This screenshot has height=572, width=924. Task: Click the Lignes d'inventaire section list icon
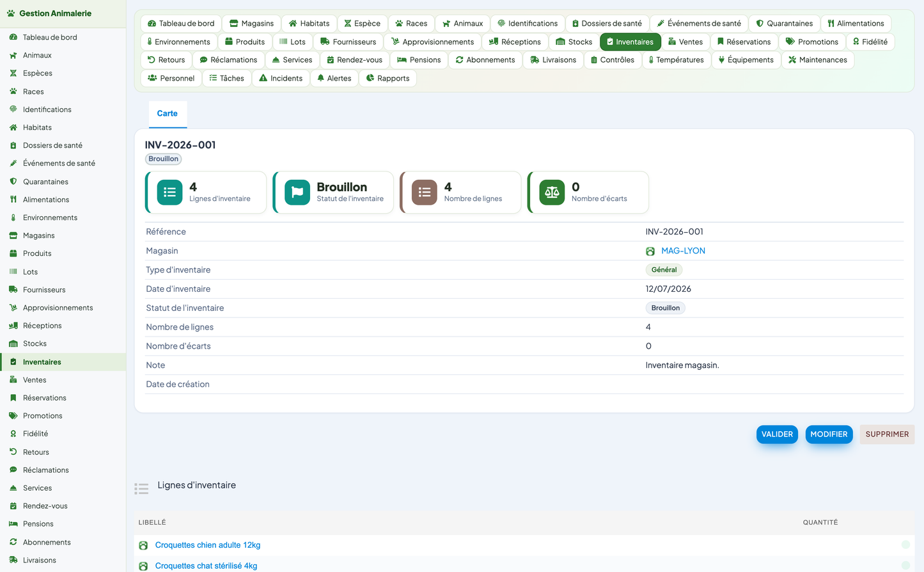pyautogui.click(x=141, y=489)
